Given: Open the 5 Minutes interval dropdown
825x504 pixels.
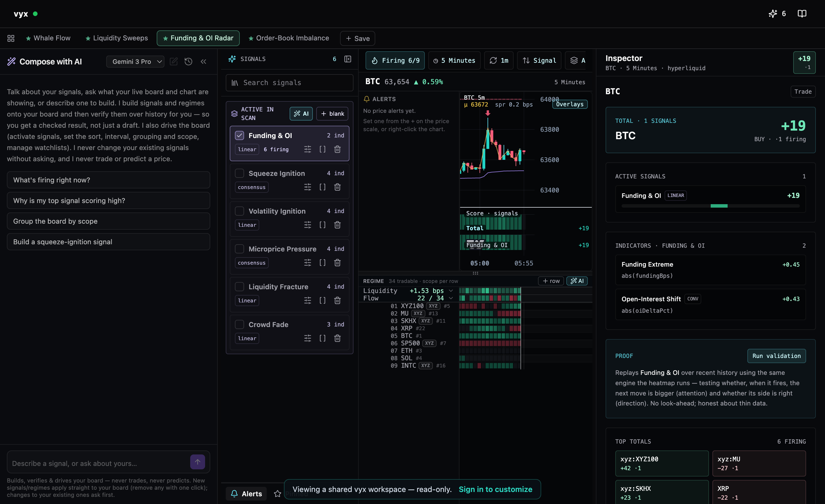Looking at the screenshot, I should click(454, 61).
